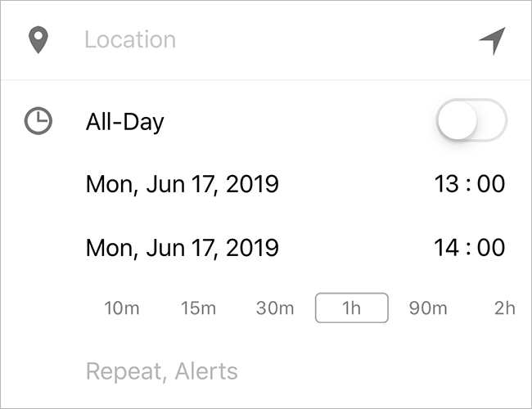Expand the Repeat, Alerts section
The height and width of the screenshot is (409, 532).
click(x=161, y=372)
